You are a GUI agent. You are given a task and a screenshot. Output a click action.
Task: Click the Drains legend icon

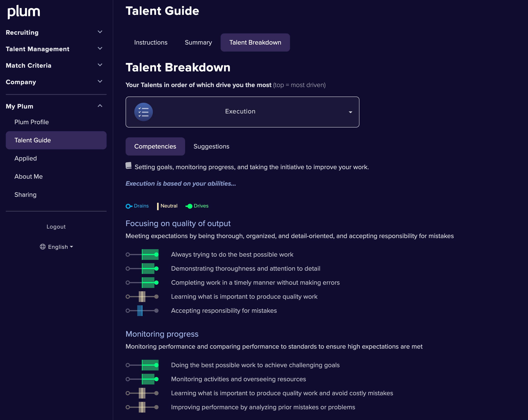point(129,206)
